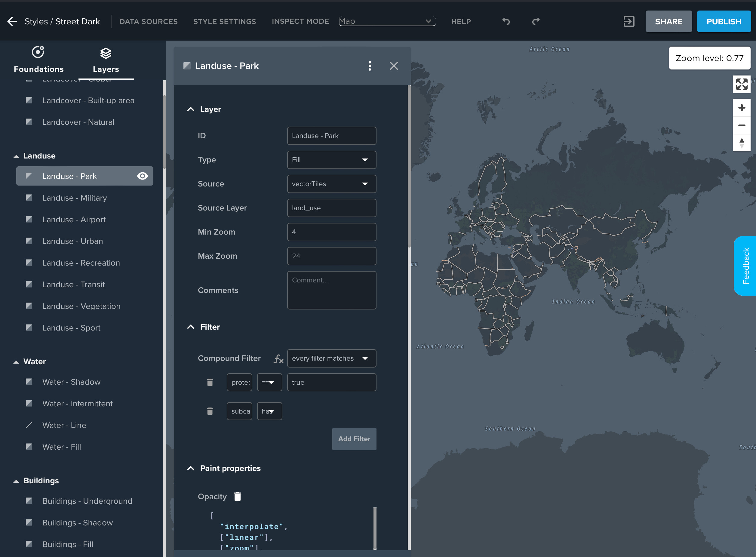Click the undo icon
The width and height of the screenshot is (756, 557).
(x=506, y=22)
